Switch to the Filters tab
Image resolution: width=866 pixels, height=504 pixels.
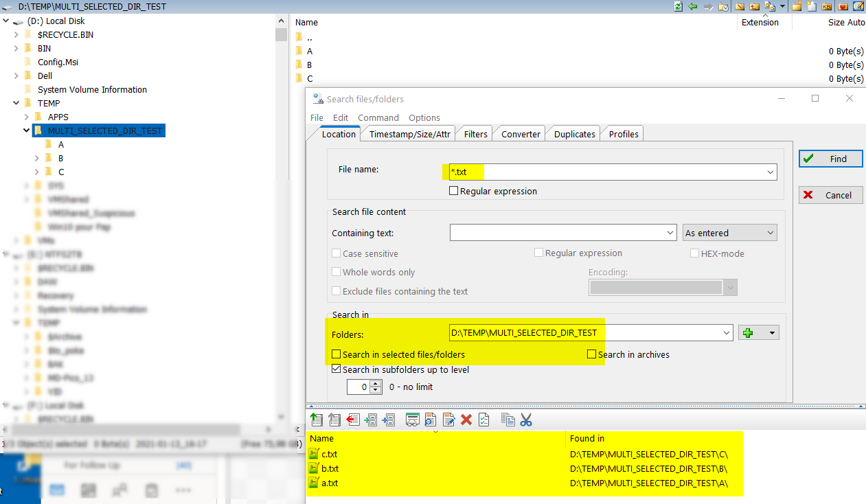pyautogui.click(x=476, y=134)
